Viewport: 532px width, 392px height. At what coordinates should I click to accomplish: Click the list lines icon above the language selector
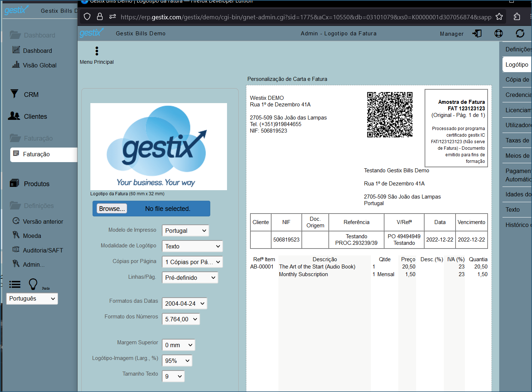tap(15, 284)
